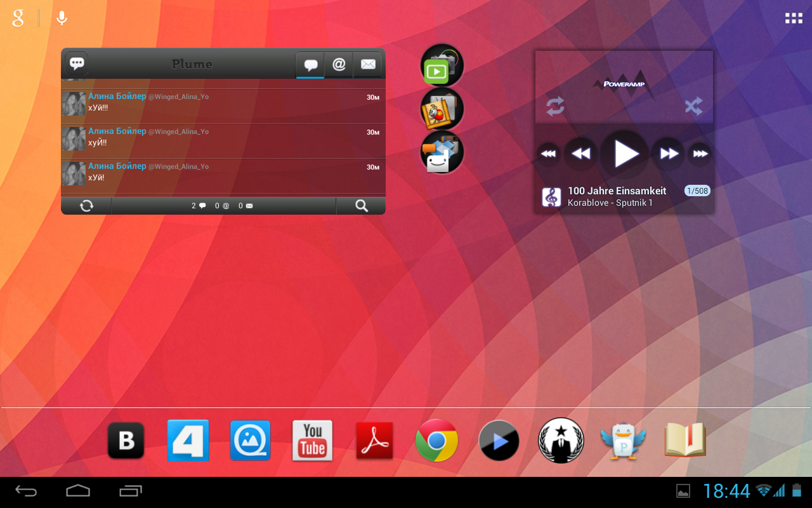
Task: Open the Plume bird app
Action: [x=623, y=440]
